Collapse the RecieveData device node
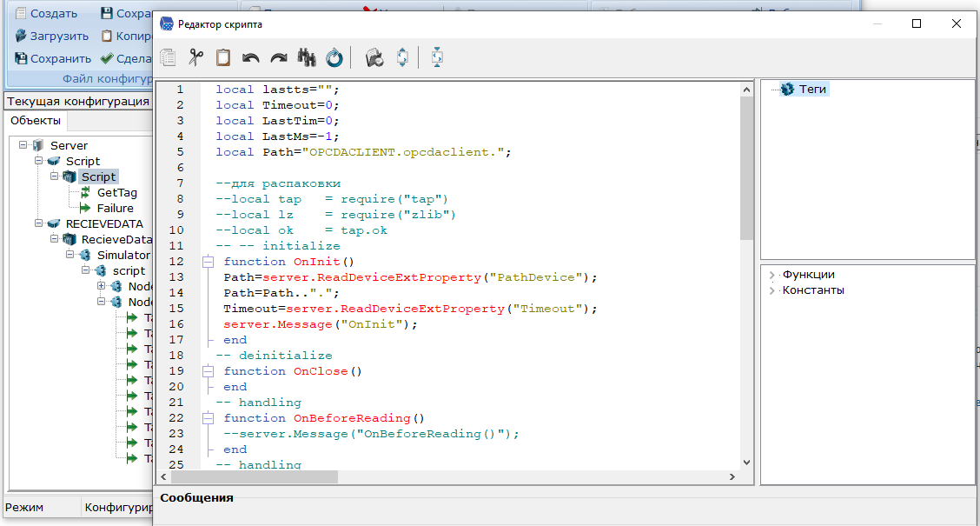980x526 pixels. 55,239
